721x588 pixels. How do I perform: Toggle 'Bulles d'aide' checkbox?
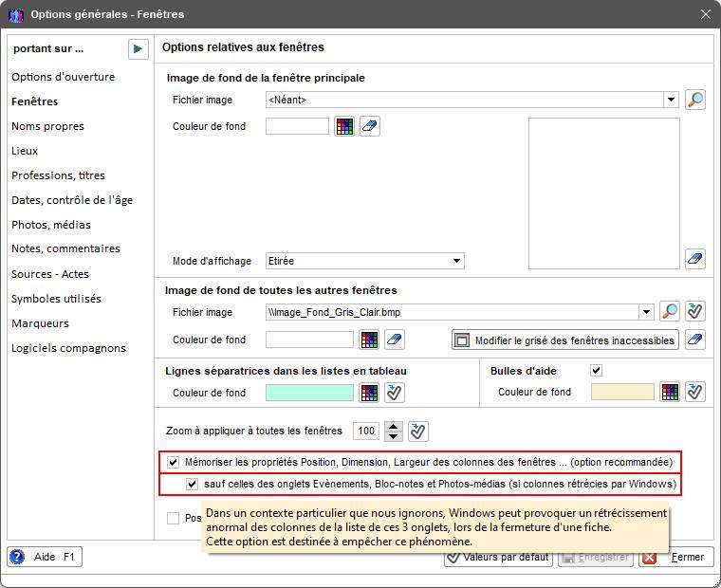click(597, 370)
